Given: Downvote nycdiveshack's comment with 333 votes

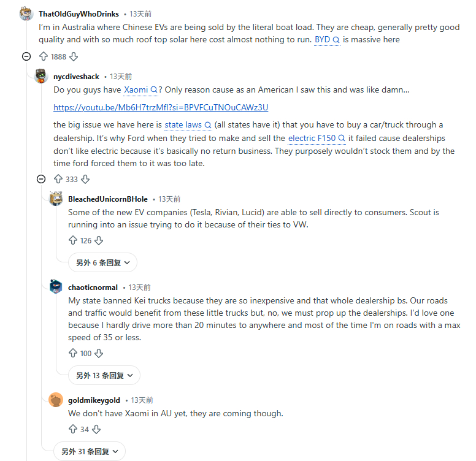Looking at the screenshot, I should [85, 179].
